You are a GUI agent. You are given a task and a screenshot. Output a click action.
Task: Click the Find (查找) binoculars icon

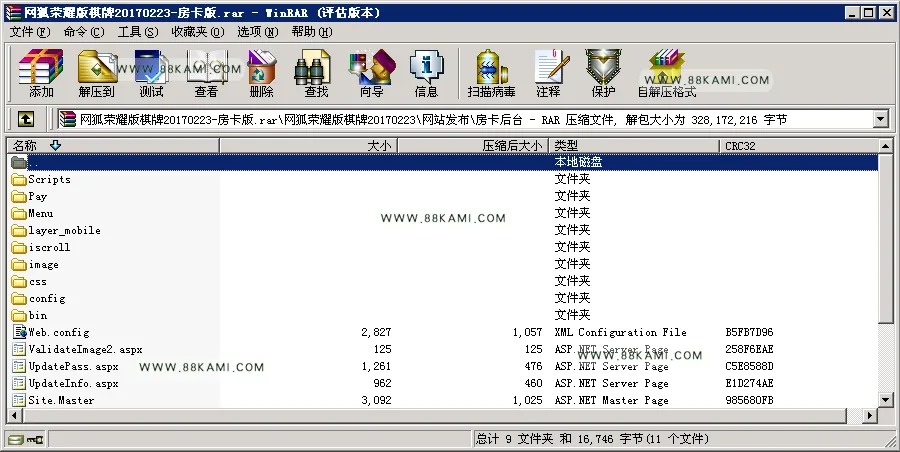tap(316, 73)
